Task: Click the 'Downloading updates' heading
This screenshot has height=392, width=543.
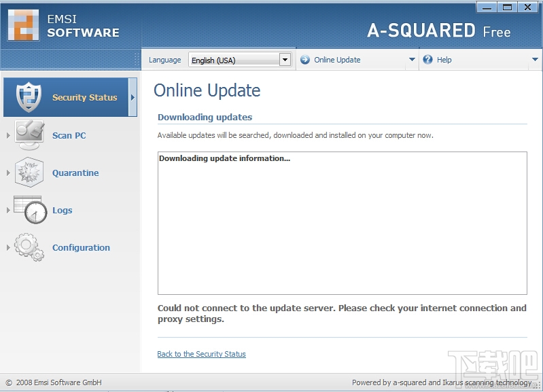Action: pyautogui.click(x=205, y=117)
